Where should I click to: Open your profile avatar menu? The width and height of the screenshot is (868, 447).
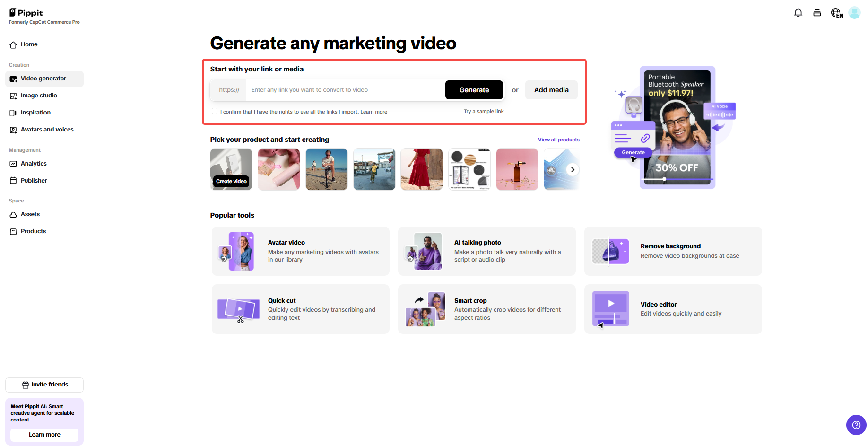(854, 12)
